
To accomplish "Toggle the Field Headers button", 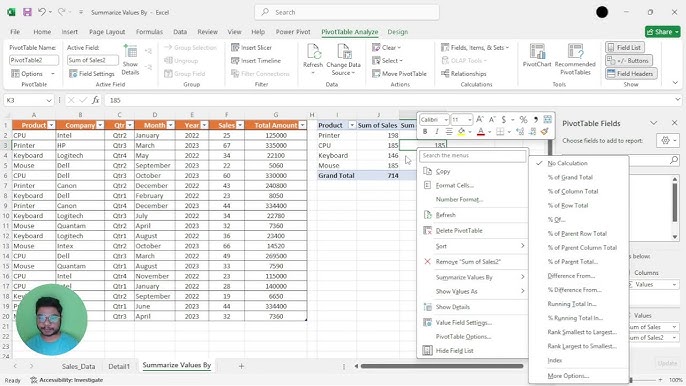I will click(x=631, y=74).
